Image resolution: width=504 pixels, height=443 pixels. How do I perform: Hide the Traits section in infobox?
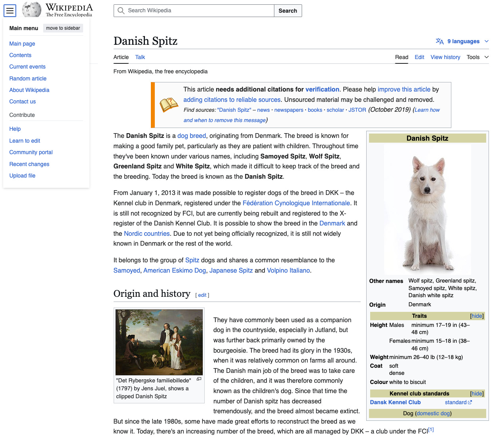[x=477, y=316]
